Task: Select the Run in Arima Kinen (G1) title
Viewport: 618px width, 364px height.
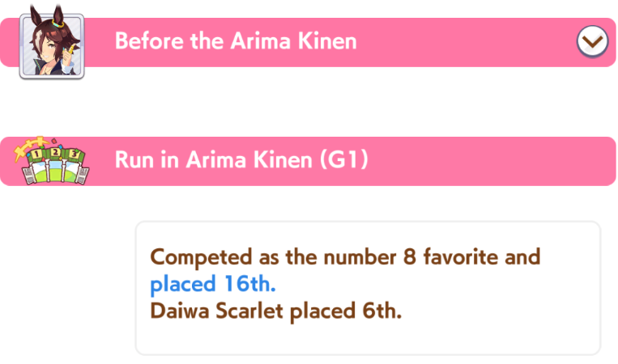Action: 241,160
